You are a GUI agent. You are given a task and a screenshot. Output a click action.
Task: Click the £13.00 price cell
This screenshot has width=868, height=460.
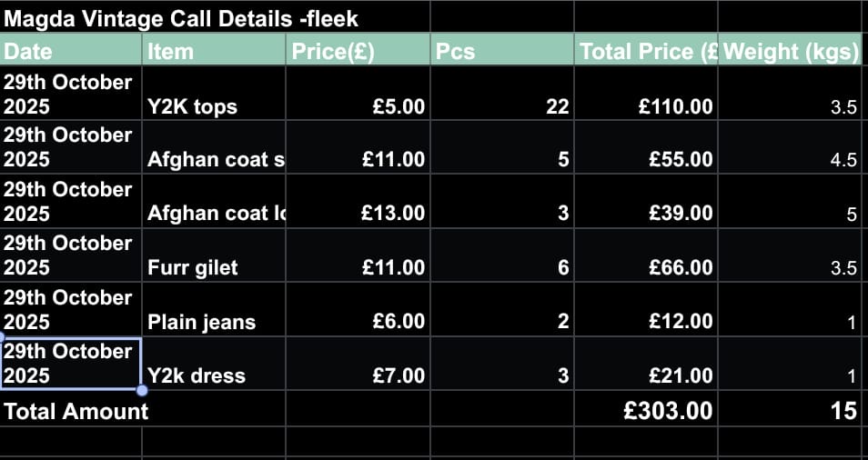click(358, 202)
